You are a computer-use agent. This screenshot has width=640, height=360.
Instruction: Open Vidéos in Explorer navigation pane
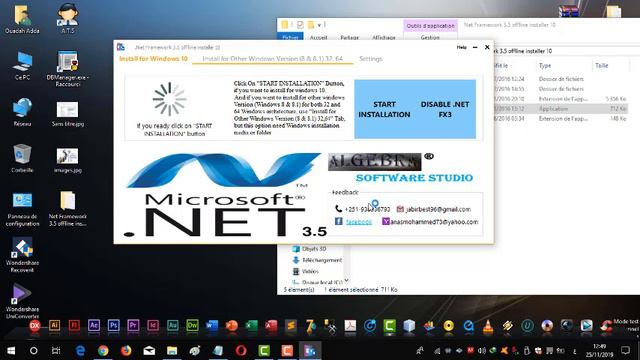[x=306, y=271]
